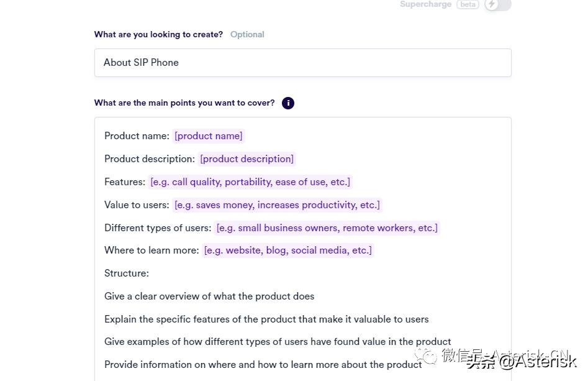The width and height of the screenshot is (588, 381).
Task: Click the 'Product name:' label text
Action: point(137,136)
